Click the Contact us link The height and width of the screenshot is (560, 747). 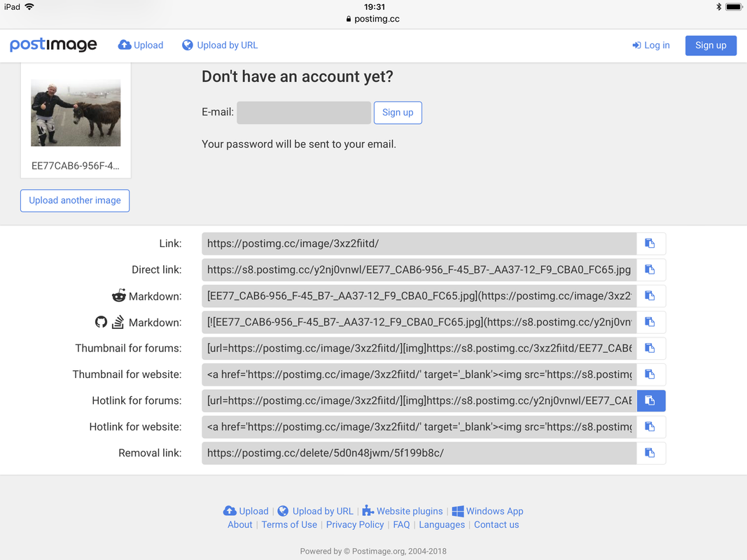pos(496,525)
